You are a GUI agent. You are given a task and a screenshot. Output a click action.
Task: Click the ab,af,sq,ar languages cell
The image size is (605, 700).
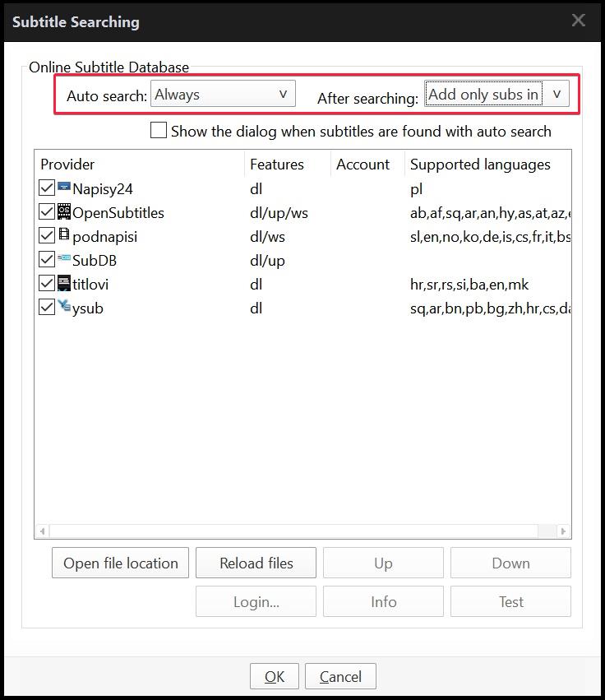pyautogui.click(x=491, y=213)
